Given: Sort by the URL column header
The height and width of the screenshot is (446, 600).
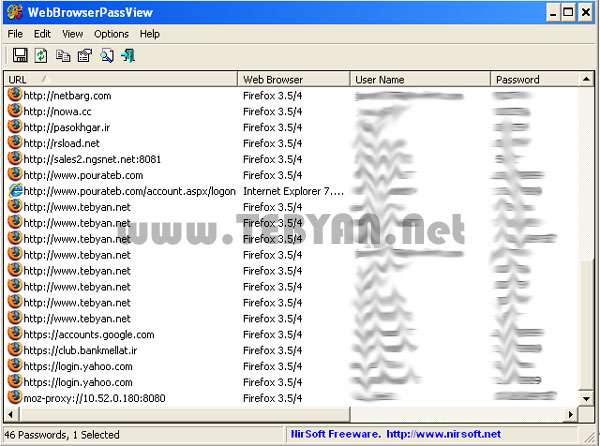Looking at the screenshot, I should pyautogui.click(x=121, y=79).
